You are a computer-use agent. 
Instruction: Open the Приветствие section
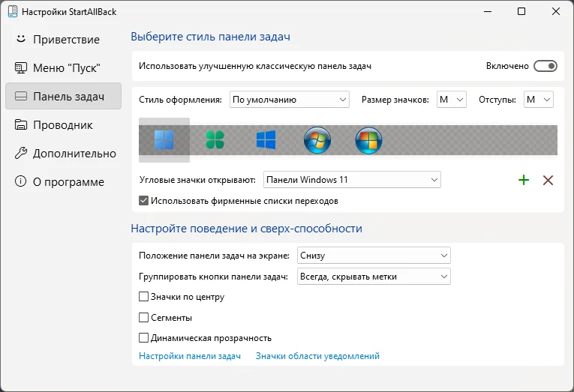[63, 39]
